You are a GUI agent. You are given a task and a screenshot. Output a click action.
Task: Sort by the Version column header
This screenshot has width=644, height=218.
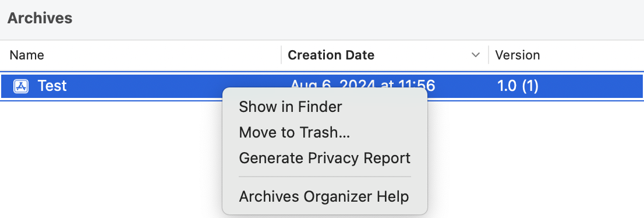pos(518,55)
